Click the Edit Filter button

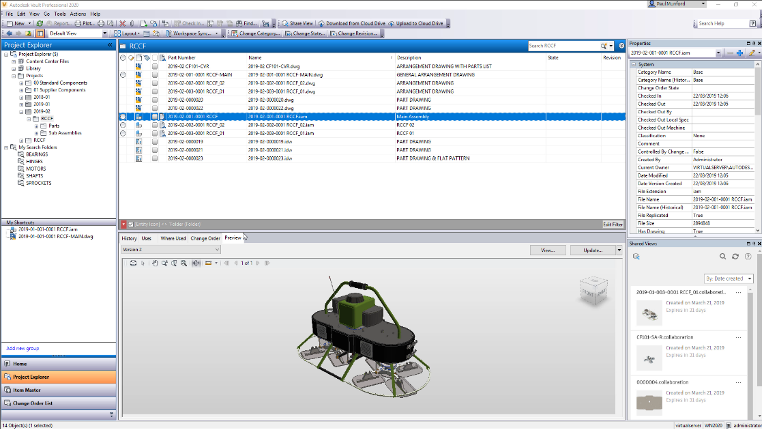click(613, 224)
